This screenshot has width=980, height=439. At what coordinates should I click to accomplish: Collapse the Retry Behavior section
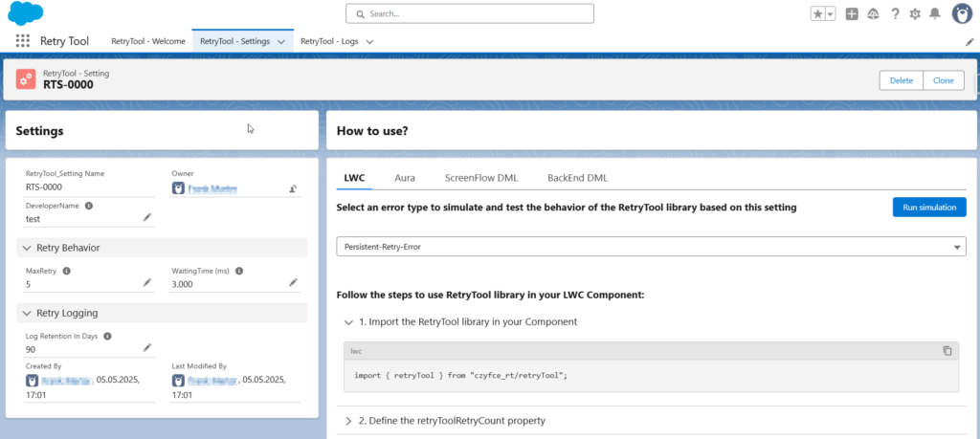pos(26,248)
